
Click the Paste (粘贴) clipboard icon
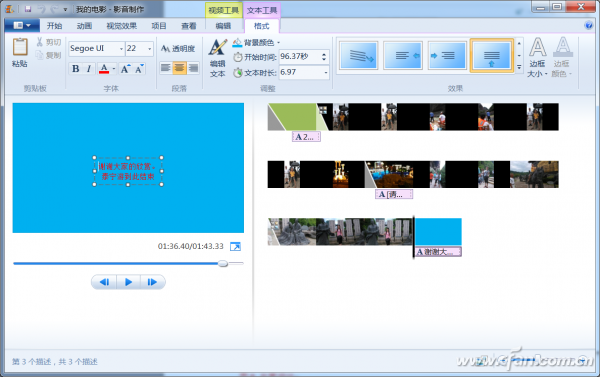pos(20,47)
